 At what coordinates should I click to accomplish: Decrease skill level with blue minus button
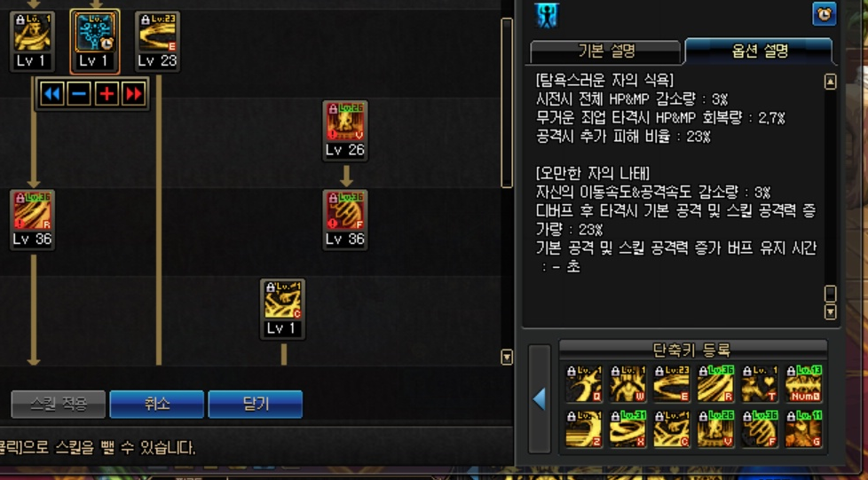(79, 93)
